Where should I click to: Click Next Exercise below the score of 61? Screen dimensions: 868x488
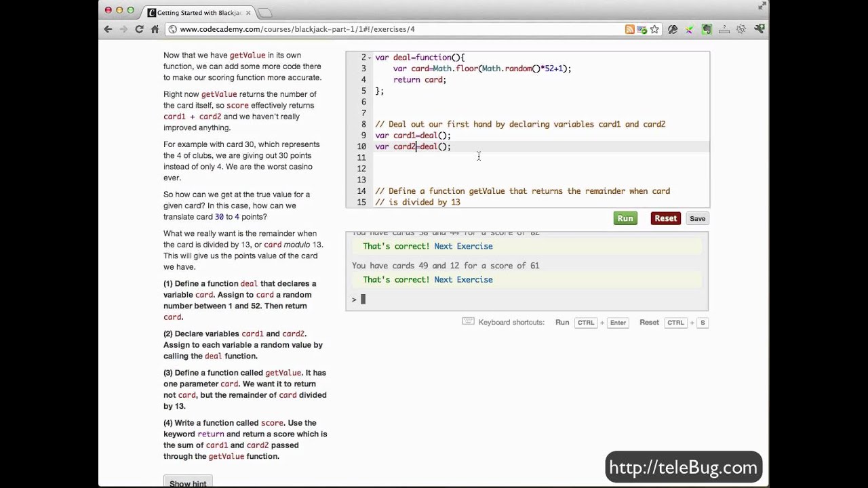pos(463,279)
